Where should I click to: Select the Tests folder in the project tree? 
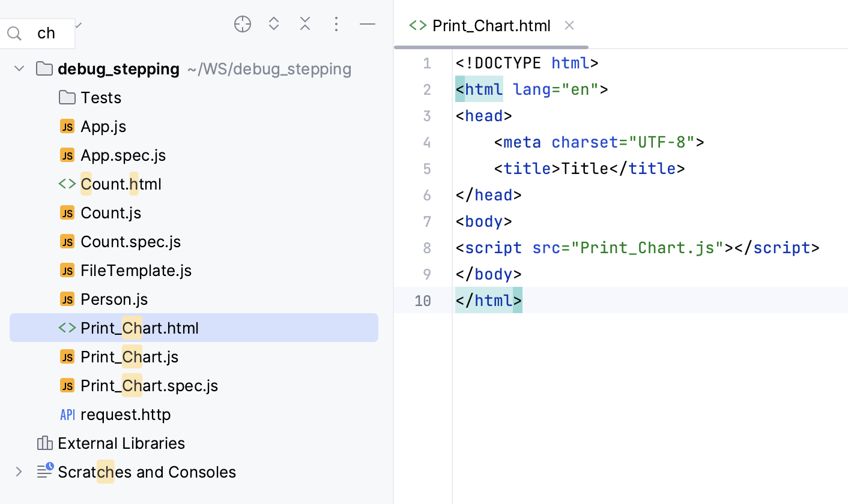(x=101, y=98)
